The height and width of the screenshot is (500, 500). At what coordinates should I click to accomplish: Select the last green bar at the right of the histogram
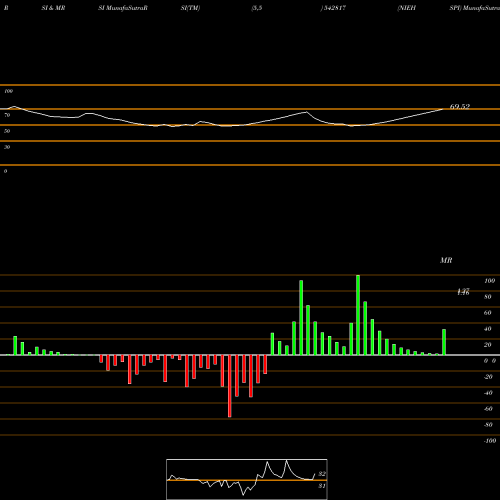pos(444,342)
